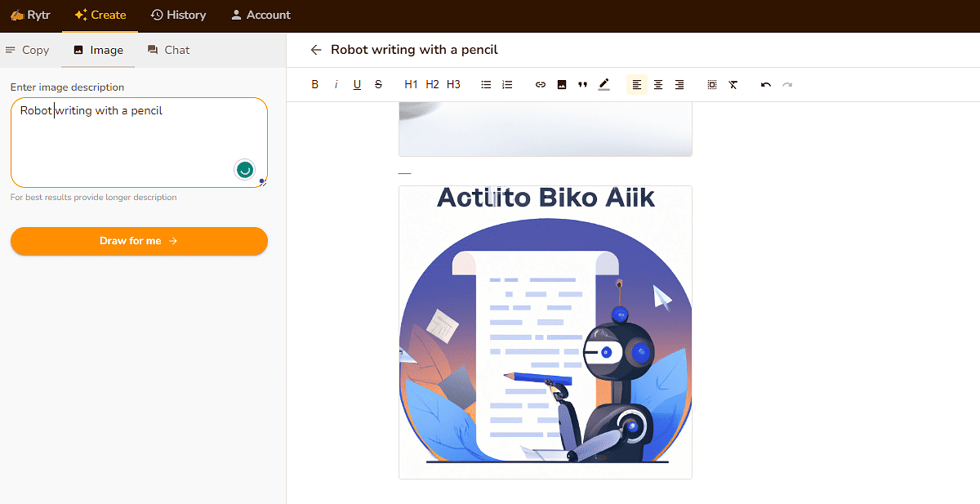Toggle strikethrough text

click(x=378, y=84)
